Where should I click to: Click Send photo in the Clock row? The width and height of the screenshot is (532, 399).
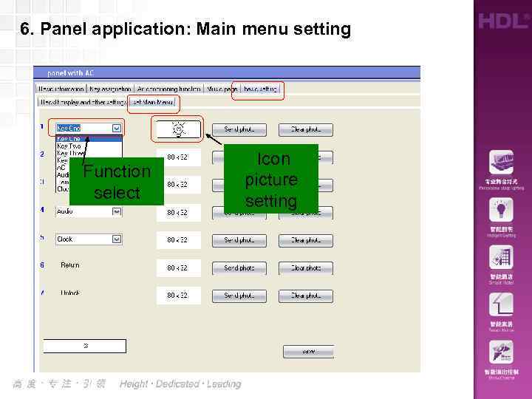(239, 240)
